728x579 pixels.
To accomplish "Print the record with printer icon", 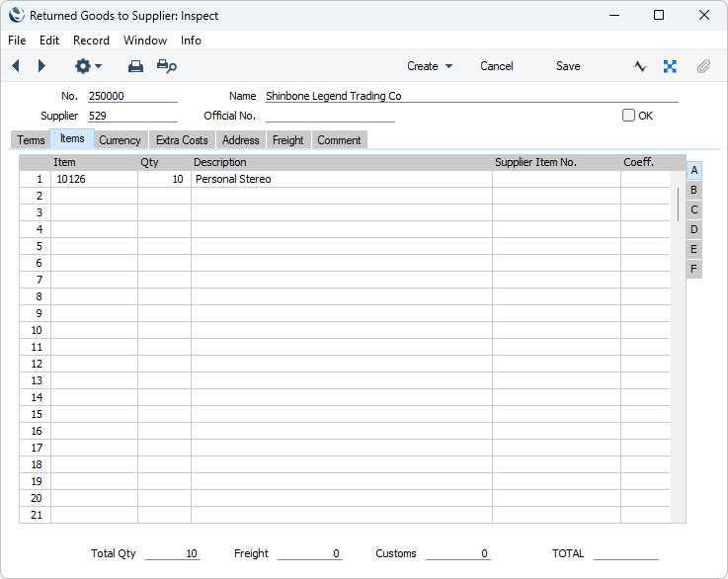I will click(x=135, y=66).
